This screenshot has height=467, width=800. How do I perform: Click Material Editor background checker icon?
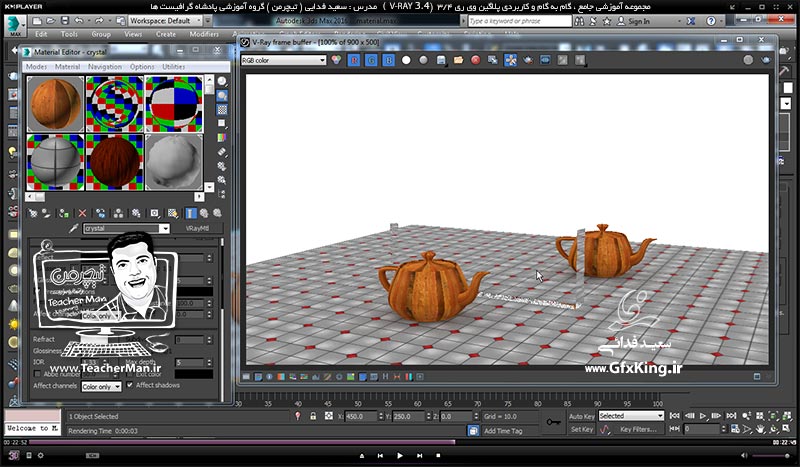(x=222, y=109)
